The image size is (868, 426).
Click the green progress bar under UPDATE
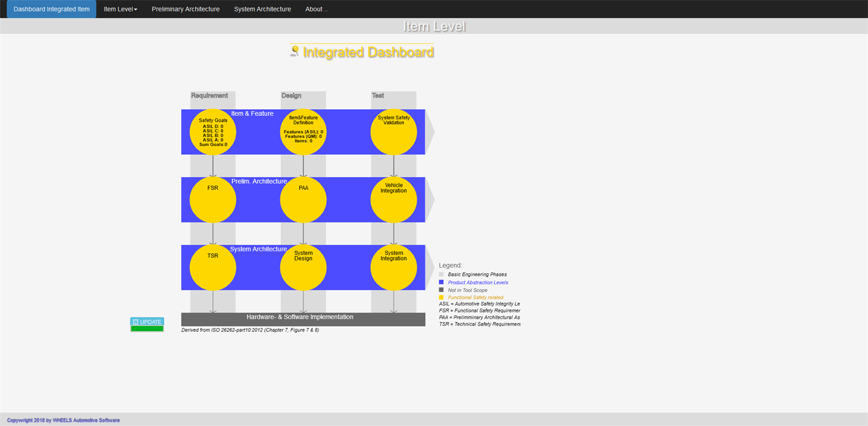tap(147, 329)
